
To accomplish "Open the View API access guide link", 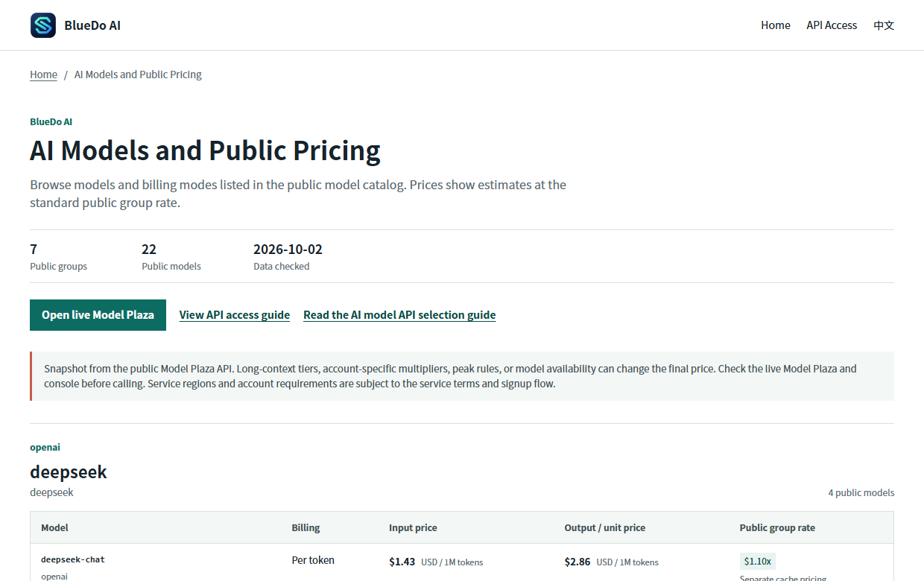I will (x=235, y=315).
